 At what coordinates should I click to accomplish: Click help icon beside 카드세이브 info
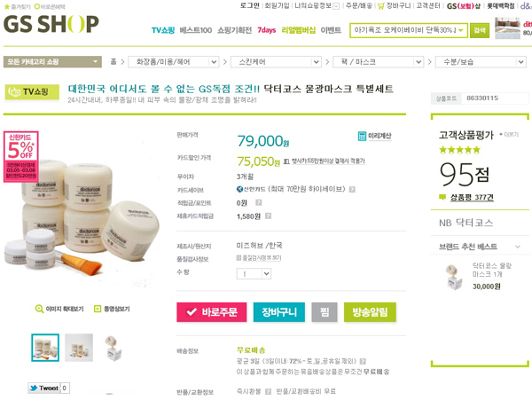[353, 189]
